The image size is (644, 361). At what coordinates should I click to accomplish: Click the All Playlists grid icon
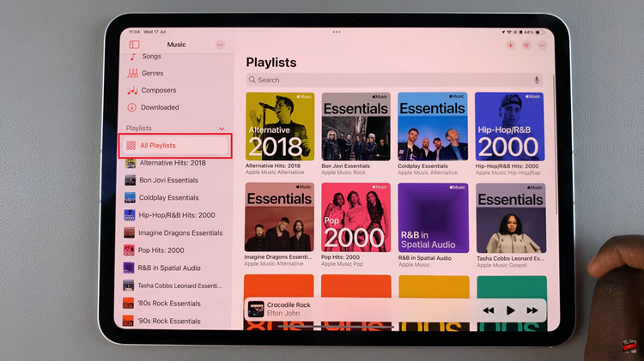(x=131, y=146)
